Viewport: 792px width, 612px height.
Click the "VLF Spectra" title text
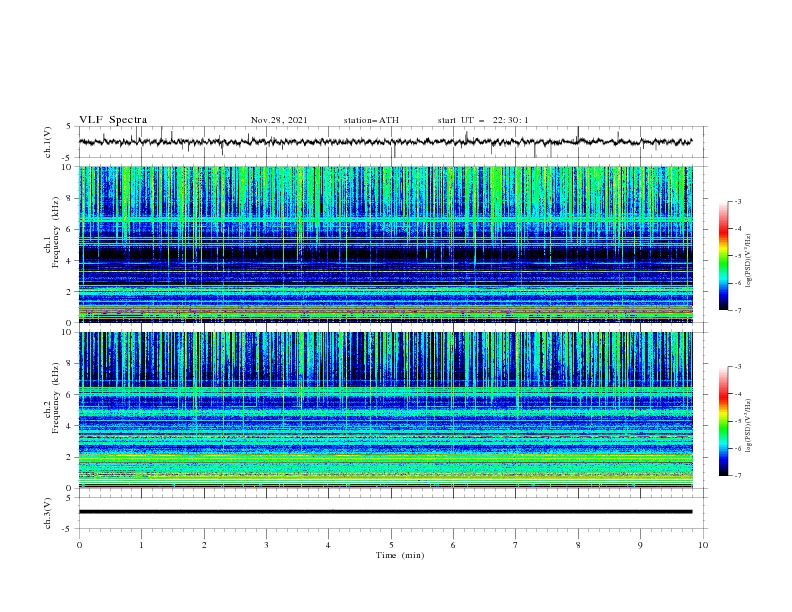point(113,120)
